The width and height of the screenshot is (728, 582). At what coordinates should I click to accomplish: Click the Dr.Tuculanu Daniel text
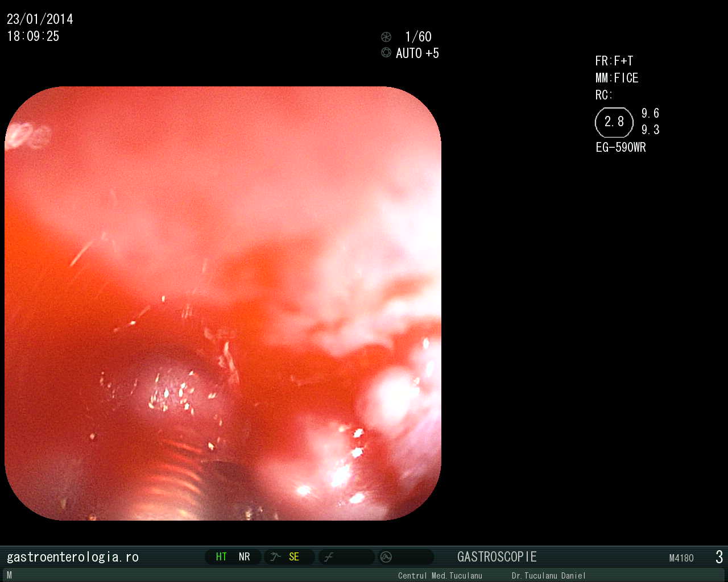(549, 576)
